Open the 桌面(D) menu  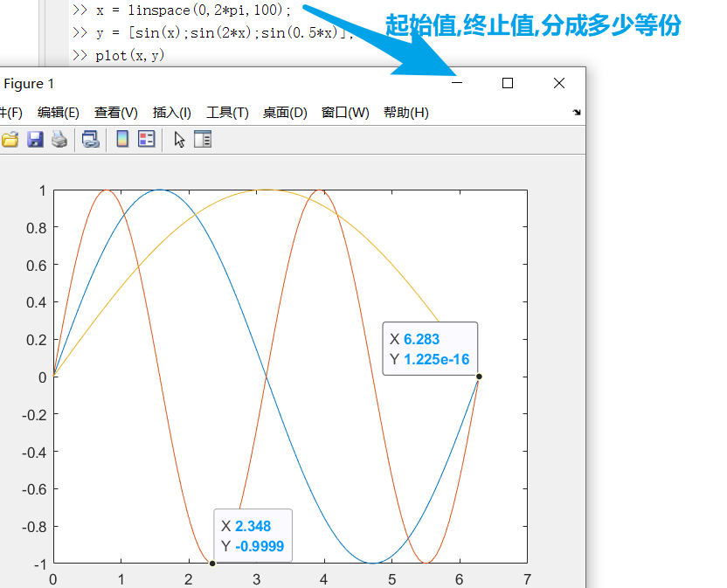(x=285, y=113)
